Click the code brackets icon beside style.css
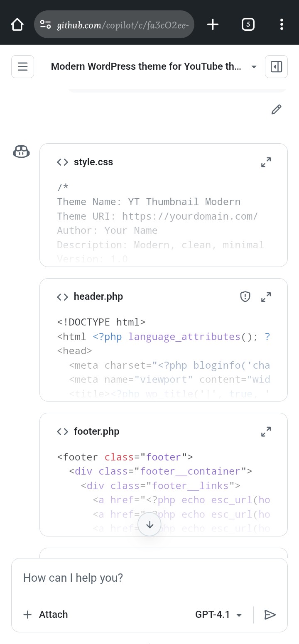Screen dimensions: 299x644 pos(62,162)
